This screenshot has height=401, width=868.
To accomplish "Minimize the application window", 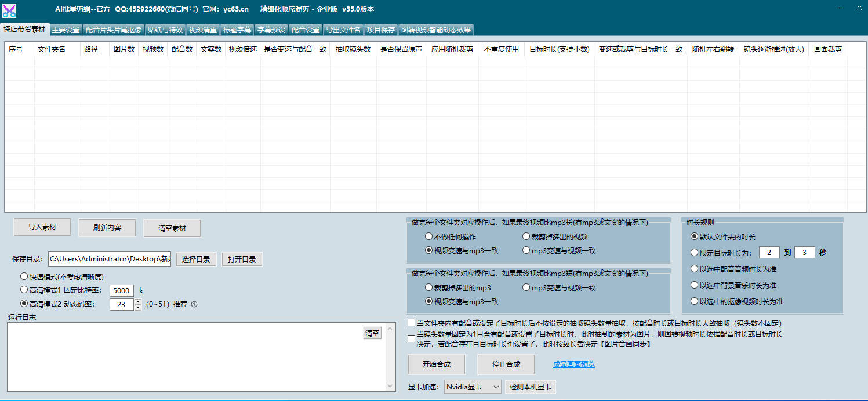I will (x=841, y=8).
